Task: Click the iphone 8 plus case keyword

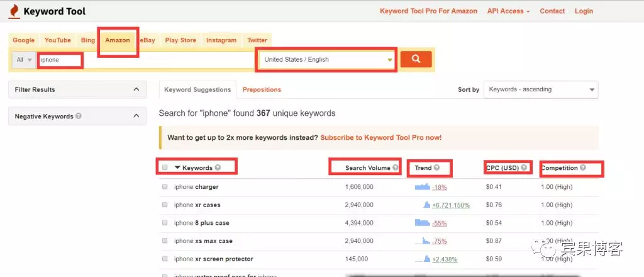Action: [202, 223]
